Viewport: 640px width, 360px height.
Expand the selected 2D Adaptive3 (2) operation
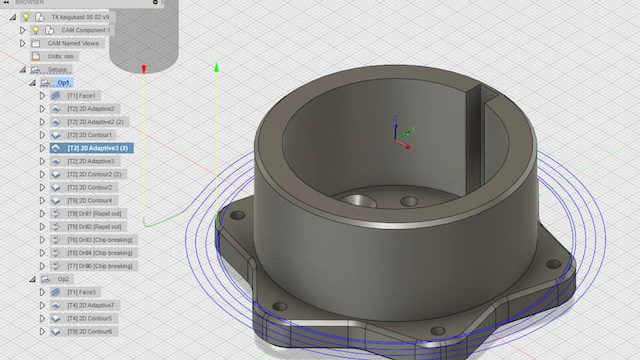click(42, 148)
